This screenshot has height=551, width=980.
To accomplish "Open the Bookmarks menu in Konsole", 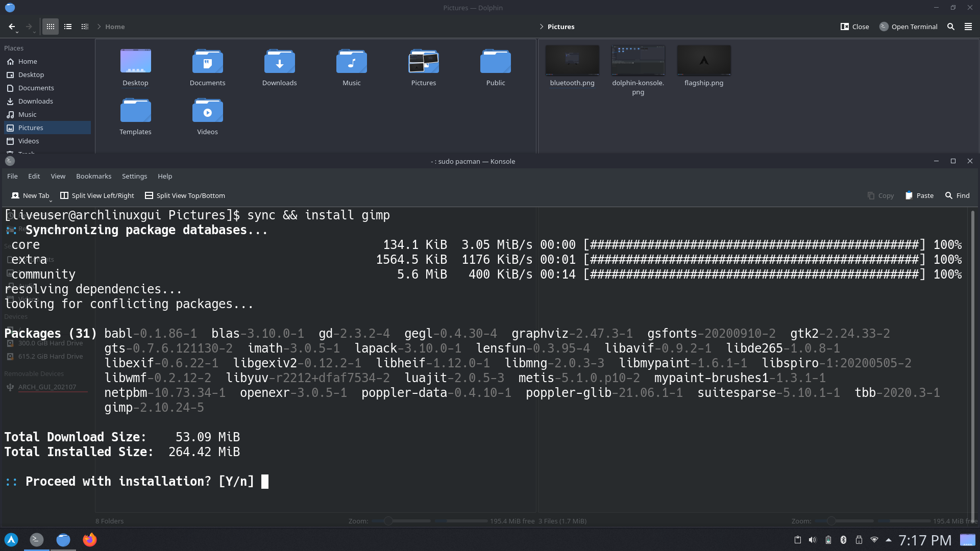I will [93, 176].
